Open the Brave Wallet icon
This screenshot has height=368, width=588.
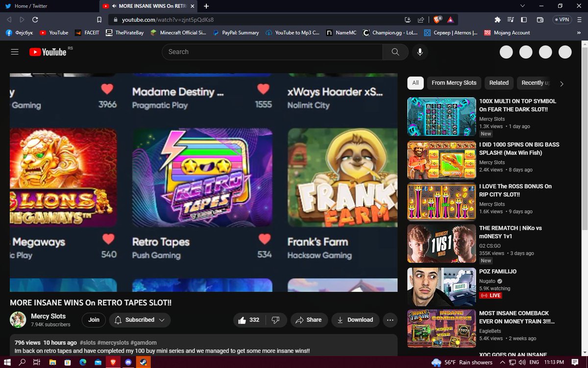tap(540, 20)
